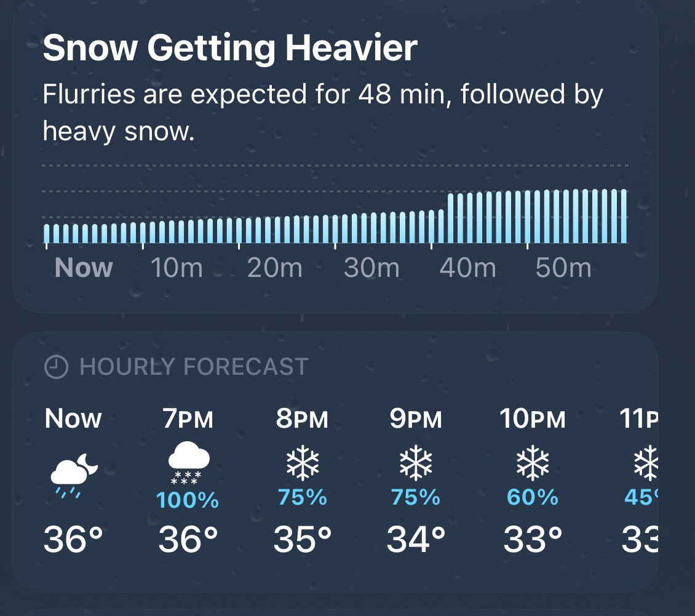Click the 50m marker on precipitation chart
The image size is (695, 616).
[563, 268]
